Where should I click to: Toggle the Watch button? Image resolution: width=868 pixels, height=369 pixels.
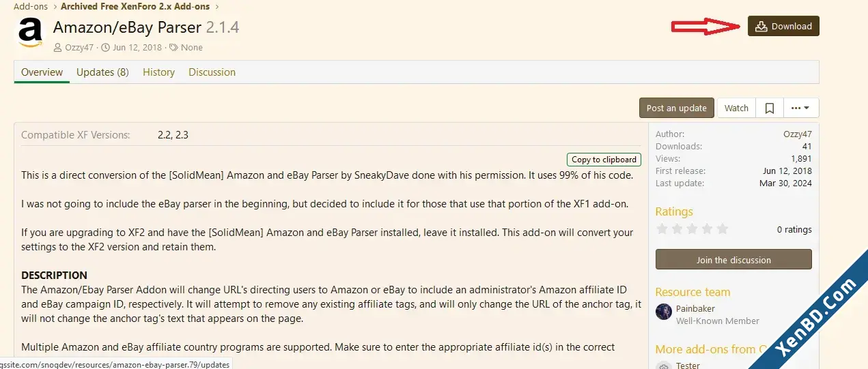(x=736, y=108)
